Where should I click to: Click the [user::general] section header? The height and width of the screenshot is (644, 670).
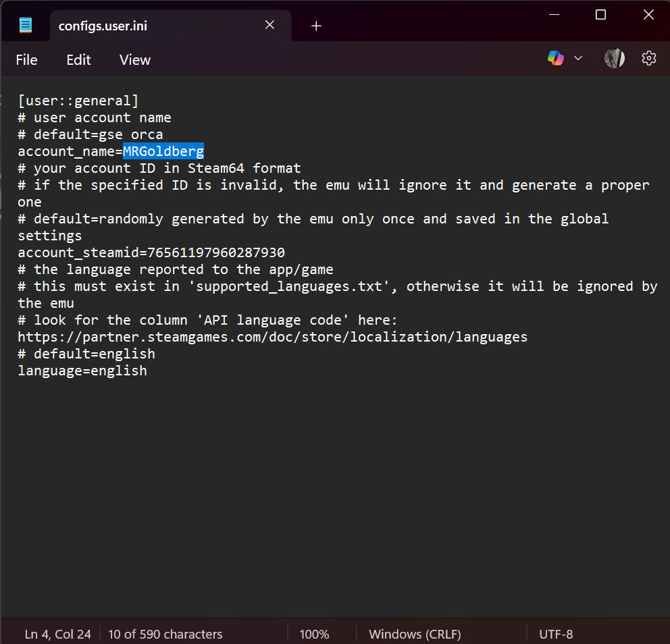click(78, 101)
